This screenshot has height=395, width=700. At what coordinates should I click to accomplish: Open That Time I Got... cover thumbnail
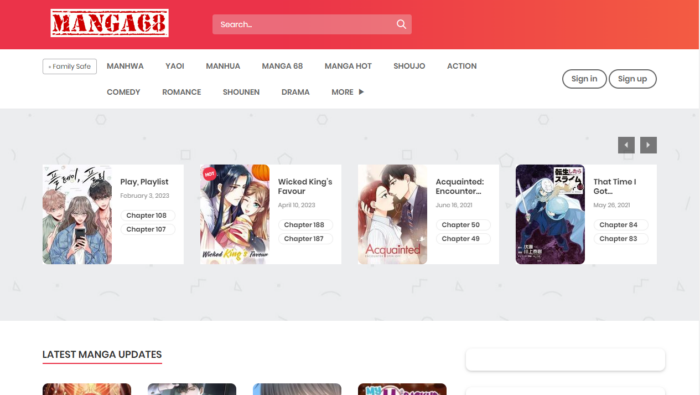tap(550, 214)
